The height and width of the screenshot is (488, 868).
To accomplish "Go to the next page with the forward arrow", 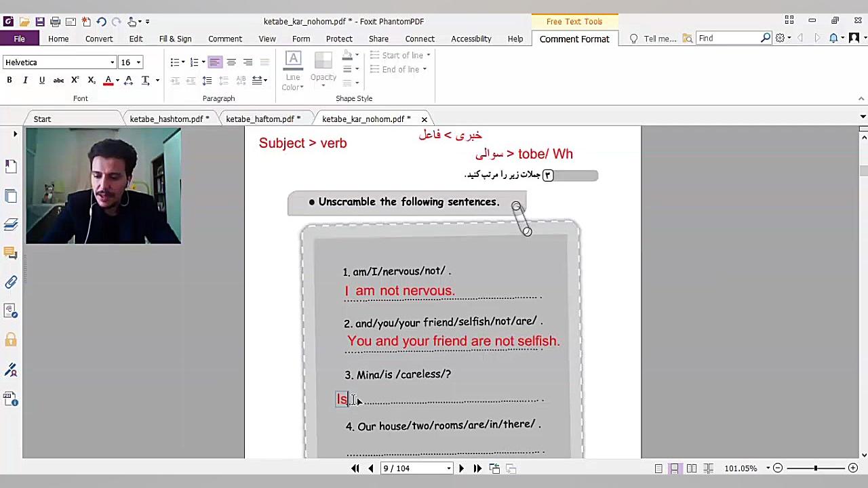I will coord(460,468).
